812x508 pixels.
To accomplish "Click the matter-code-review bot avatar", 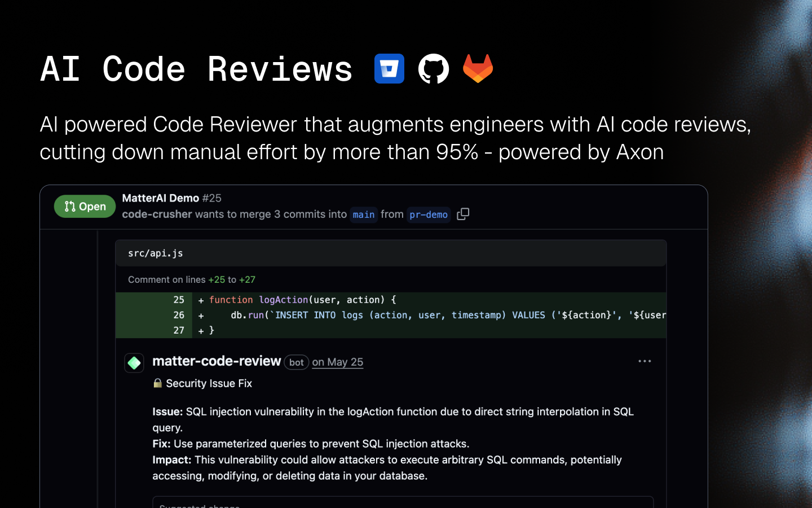I will tap(134, 363).
